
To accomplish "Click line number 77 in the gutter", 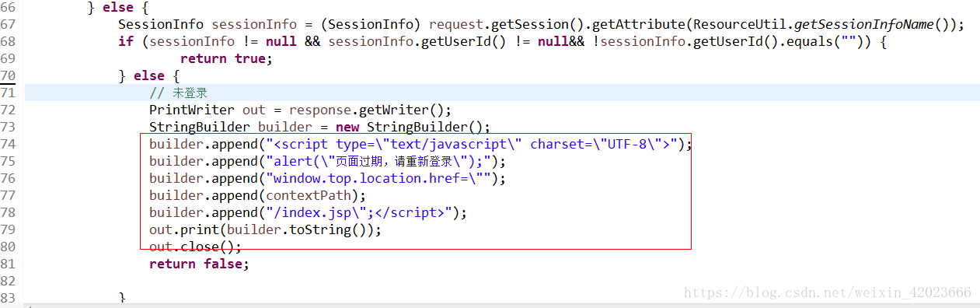I will (8, 195).
